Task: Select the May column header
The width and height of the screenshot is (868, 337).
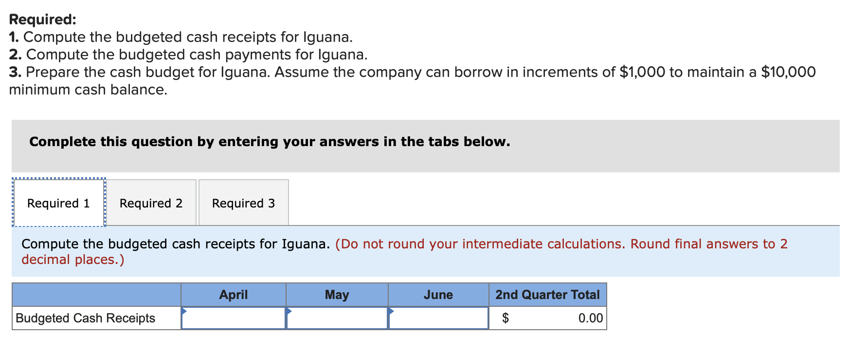Action: point(337,295)
